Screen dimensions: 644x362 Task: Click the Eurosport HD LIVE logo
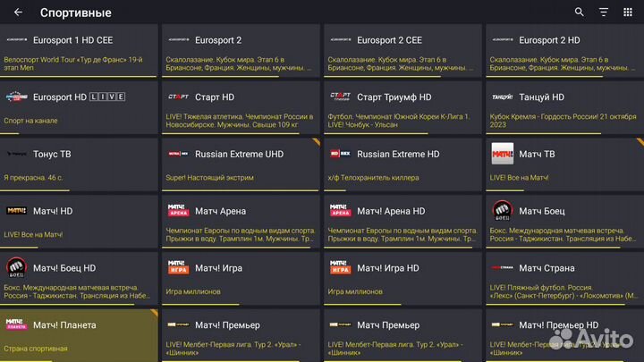click(16, 97)
